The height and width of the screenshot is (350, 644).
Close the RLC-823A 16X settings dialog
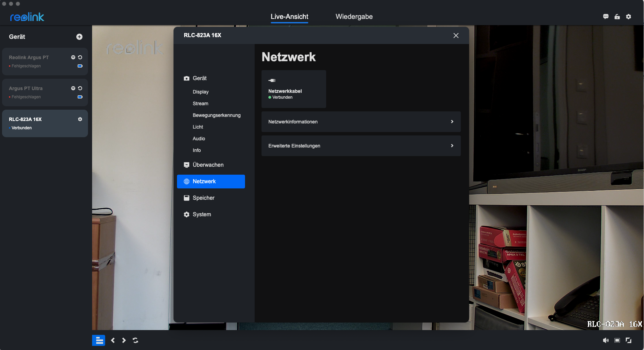[456, 35]
